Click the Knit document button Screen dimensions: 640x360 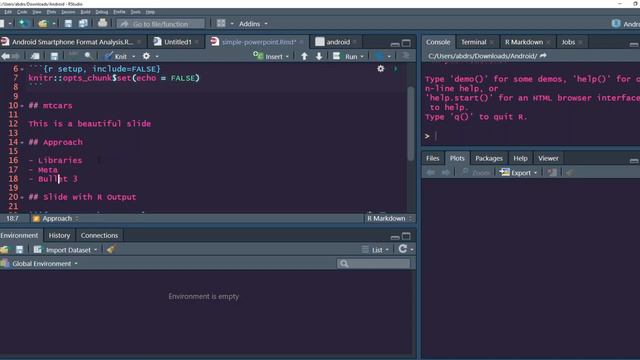pyautogui.click(x=116, y=56)
